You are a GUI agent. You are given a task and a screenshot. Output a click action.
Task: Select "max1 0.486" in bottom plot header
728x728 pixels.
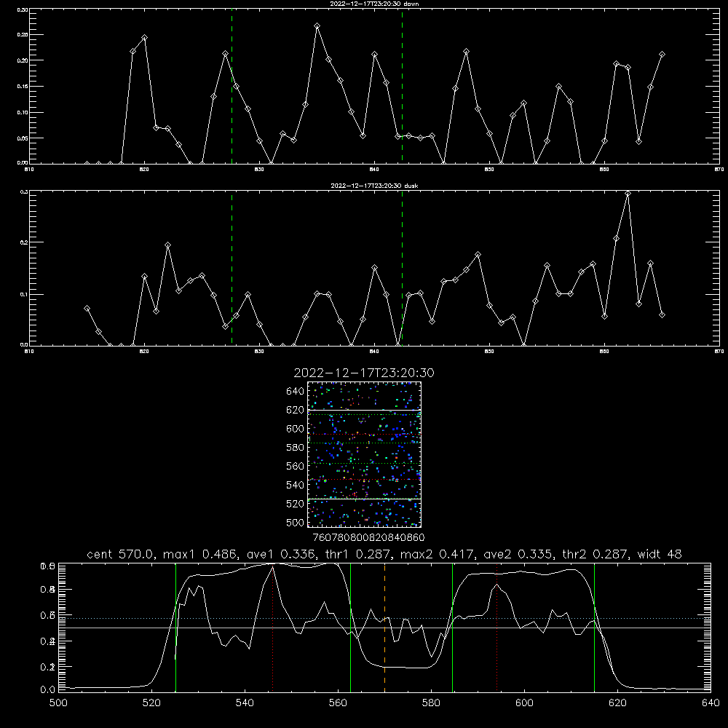click(201, 554)
